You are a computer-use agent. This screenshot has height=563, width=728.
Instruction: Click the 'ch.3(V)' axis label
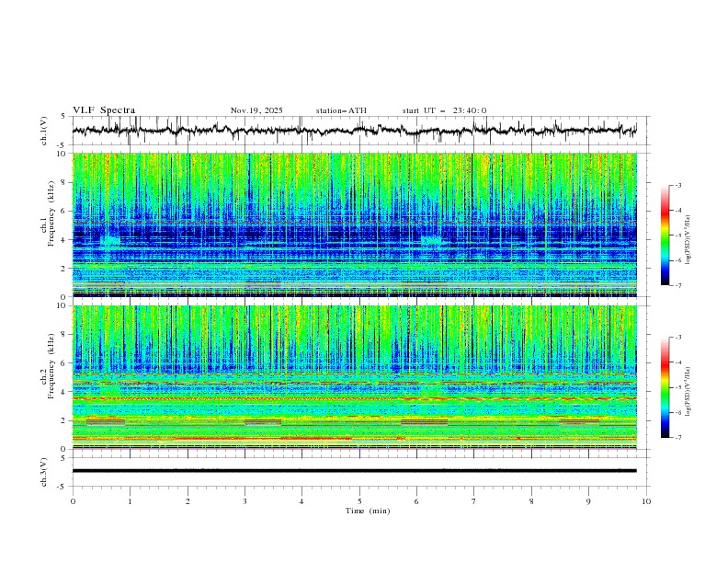pyautogui.click(x=44, y=472)
